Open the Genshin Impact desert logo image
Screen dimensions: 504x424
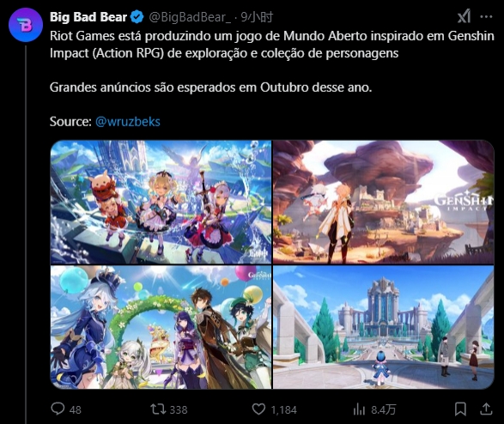click(384, 202)
